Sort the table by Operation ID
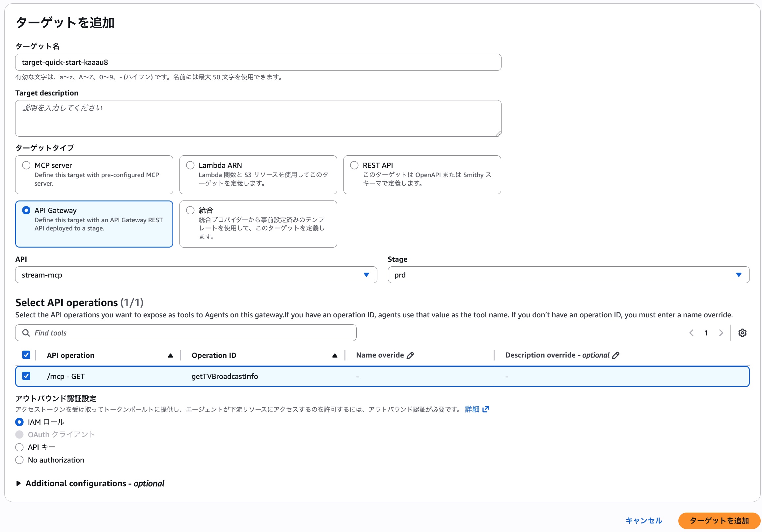The height and width of the screenshot is (532, 762). pyautogui.click(x=335, y=355)
